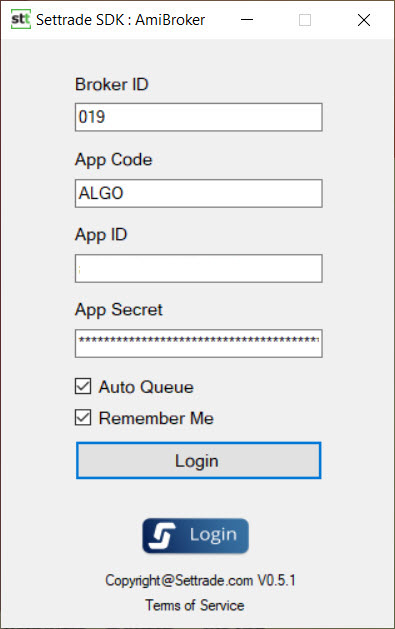Minimize the Settrade SDK window

pyautogui.click(x=247, y=20)
